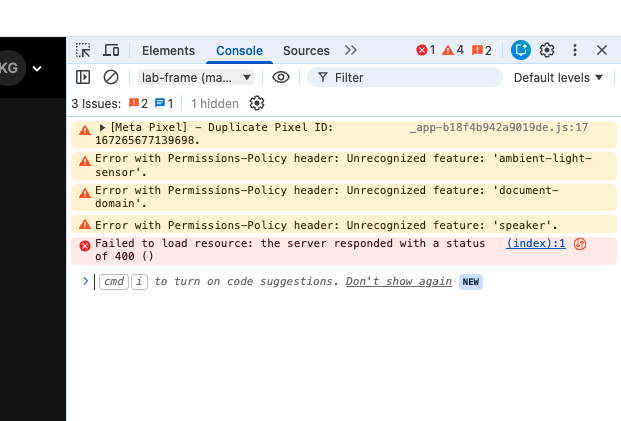This screenshot has width=621, height=421.
Task: Expand the Meta Pixel warning triangle
Action: coord(102,128)
